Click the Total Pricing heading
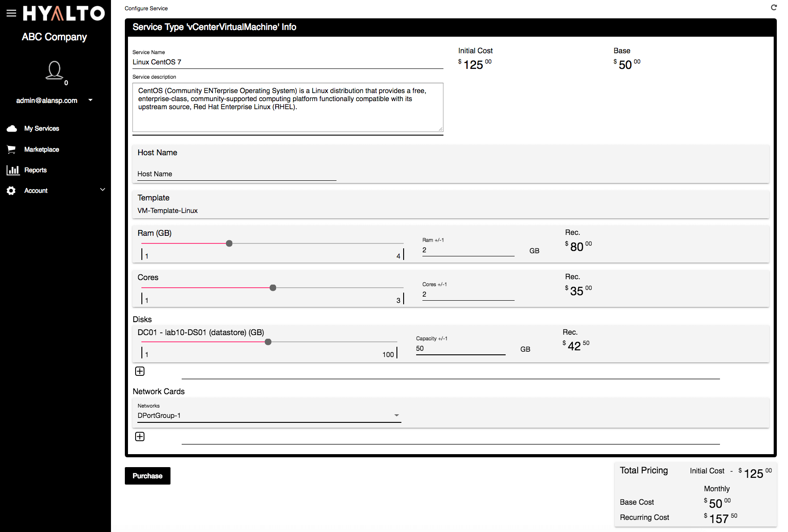 pyautogui.click(x=643, y=470)
